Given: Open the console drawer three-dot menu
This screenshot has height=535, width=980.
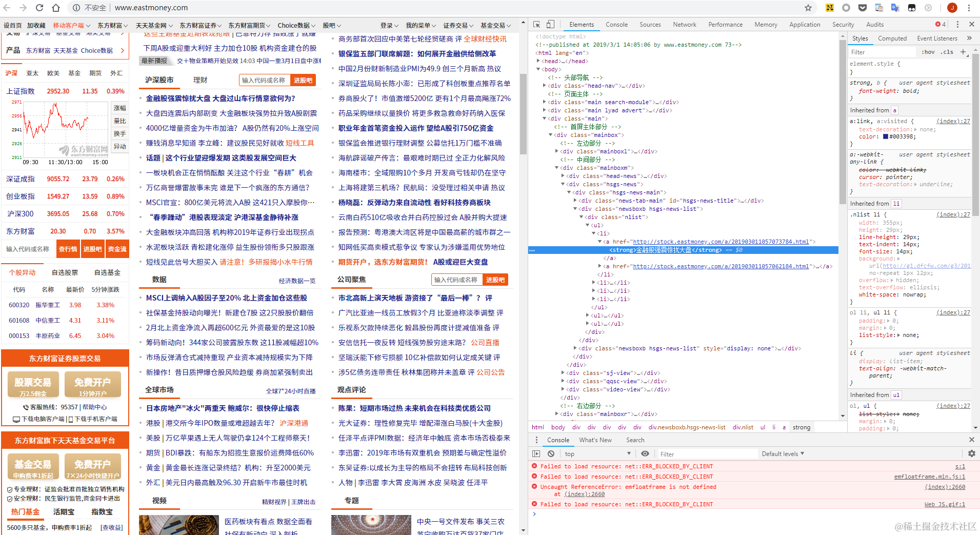Looking at the screenshot, I should pos(536,440).
